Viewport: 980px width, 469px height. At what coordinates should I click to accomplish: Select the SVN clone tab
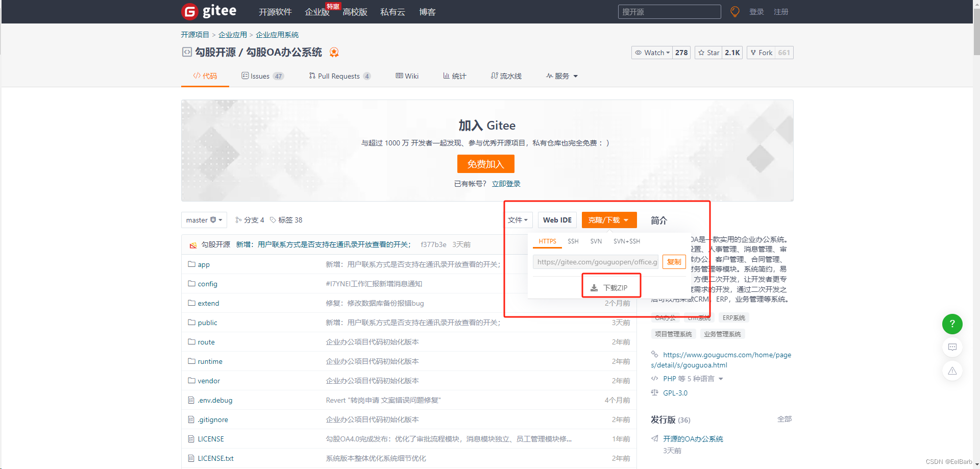(x=596, y=241)
